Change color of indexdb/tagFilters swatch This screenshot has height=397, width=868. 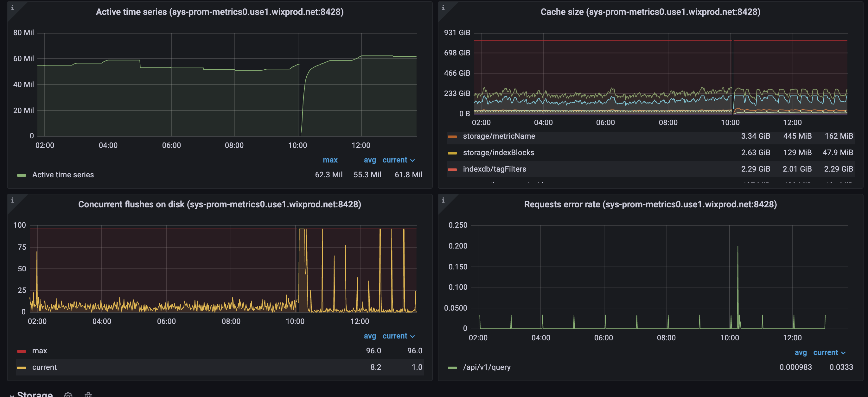(x=452, y=170)
